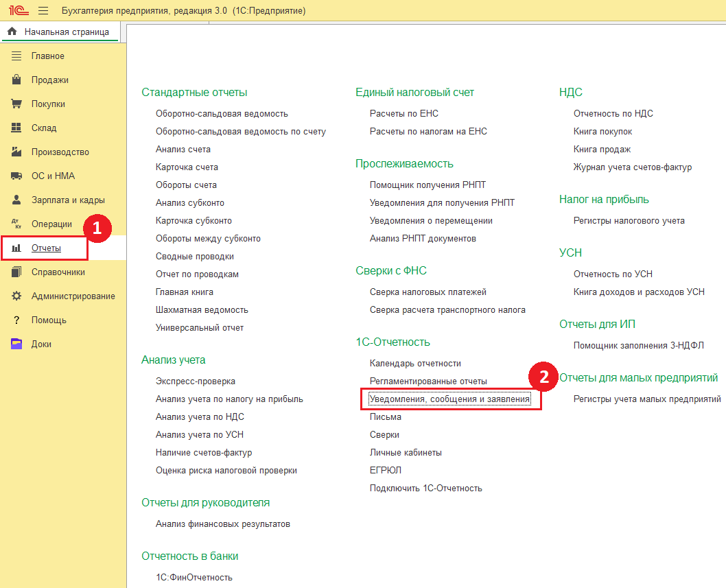726x588 pixels.
Task: Open the Продажи section
Action: coord(50,80)
